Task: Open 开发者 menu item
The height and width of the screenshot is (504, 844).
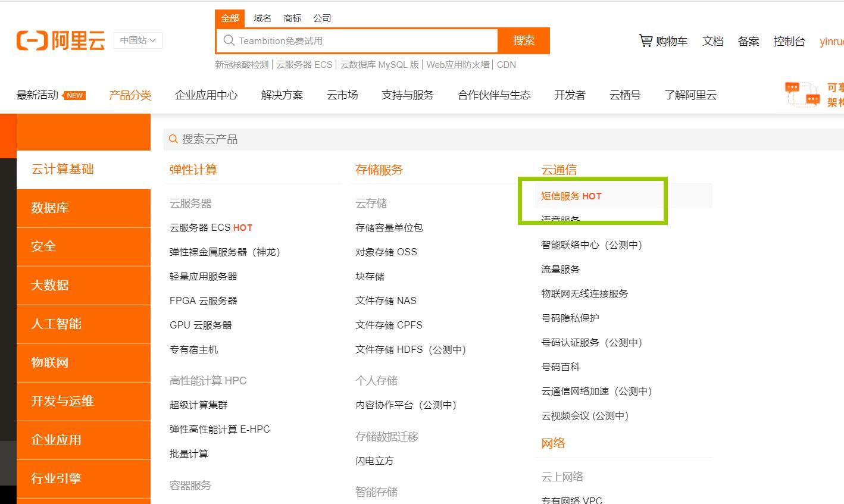Action: (570, 95)
